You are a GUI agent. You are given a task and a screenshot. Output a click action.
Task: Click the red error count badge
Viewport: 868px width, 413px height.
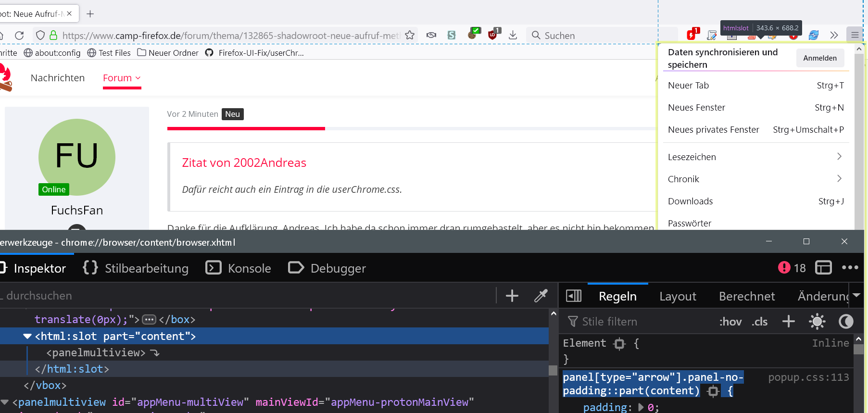(792, 268)
